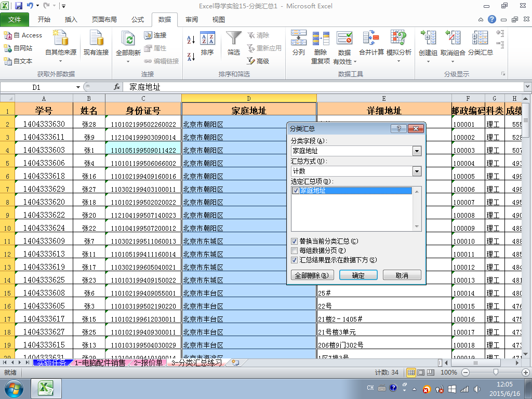
Task: Click Ungroup (取消组合) icon
Action: tap(453, 37)
